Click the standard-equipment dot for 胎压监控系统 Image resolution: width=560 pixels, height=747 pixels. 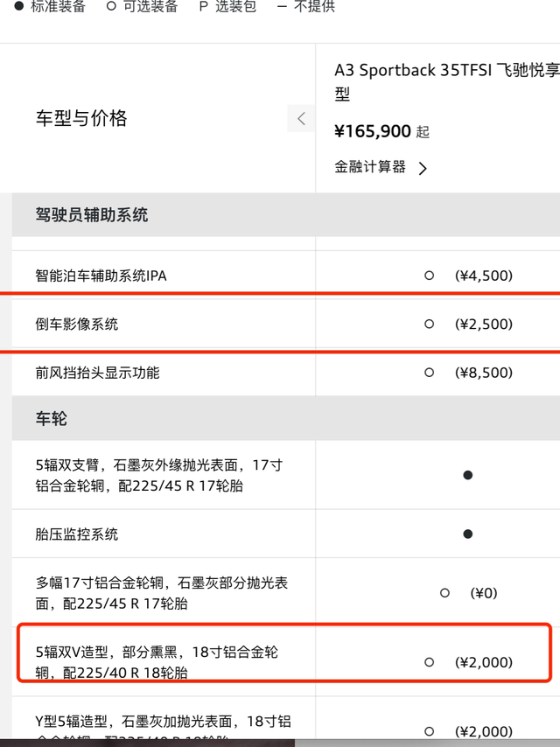point(468,534)
